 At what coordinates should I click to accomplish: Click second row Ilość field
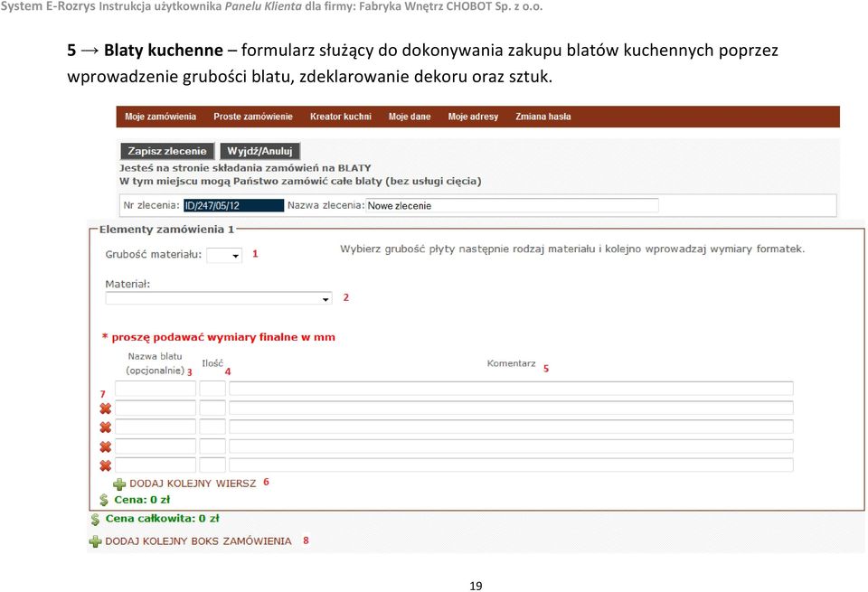212,409
